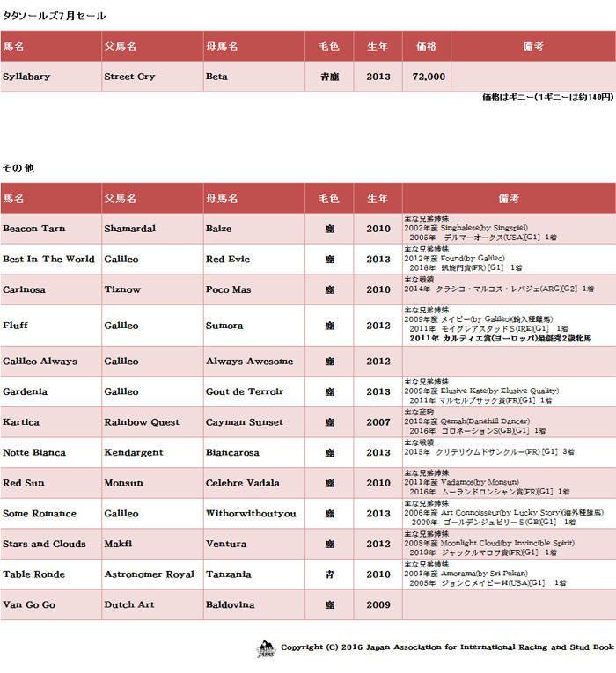The width and height of the screenshot is (616, 673).
Task: Click sire name Tiznow
Action: click(x=122, y=289)
